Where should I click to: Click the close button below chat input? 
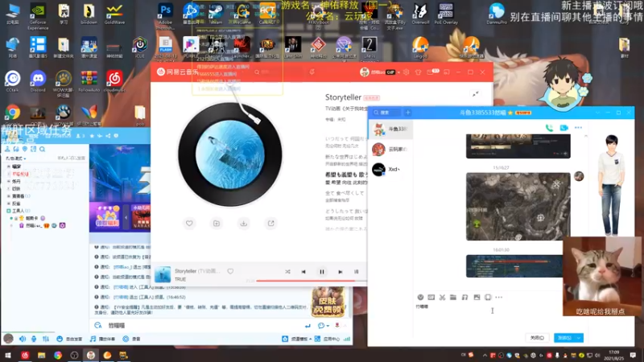(537, 338)
